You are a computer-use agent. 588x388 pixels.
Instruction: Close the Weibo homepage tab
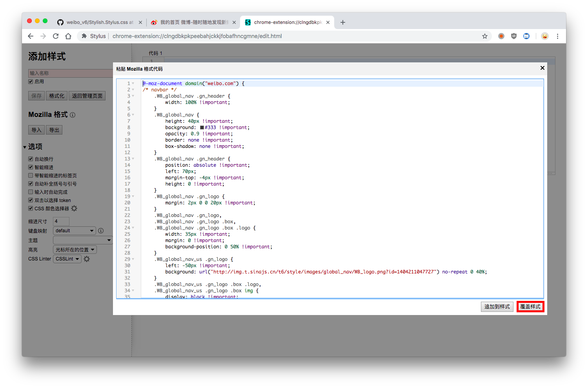click(x=234, y=22)
